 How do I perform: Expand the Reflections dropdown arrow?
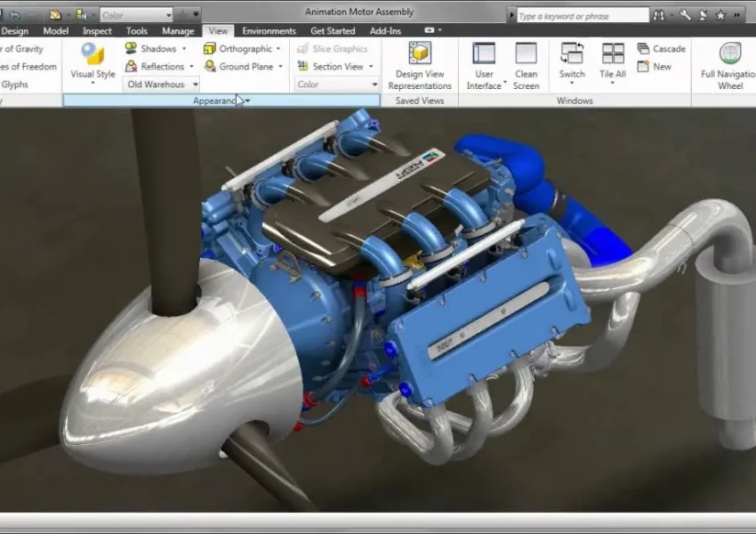191,67
